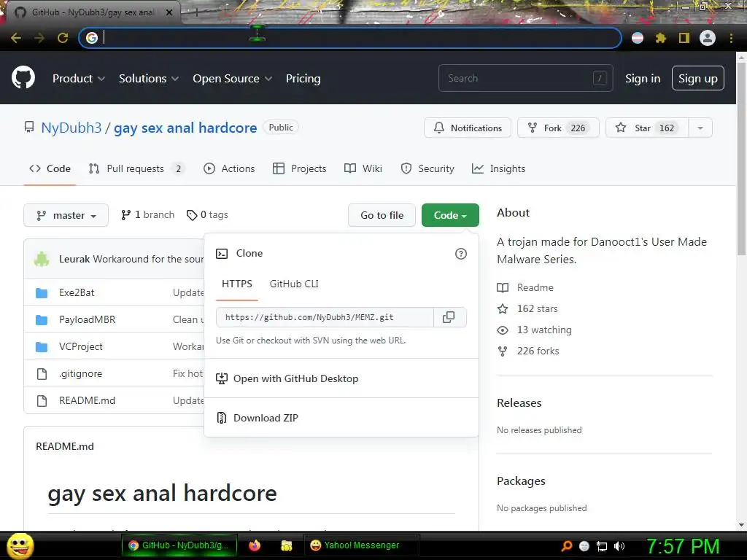This screenshot has height=560, width=747.
Task: Open the browser three-dot menu
Action: (x=731, y=38)
